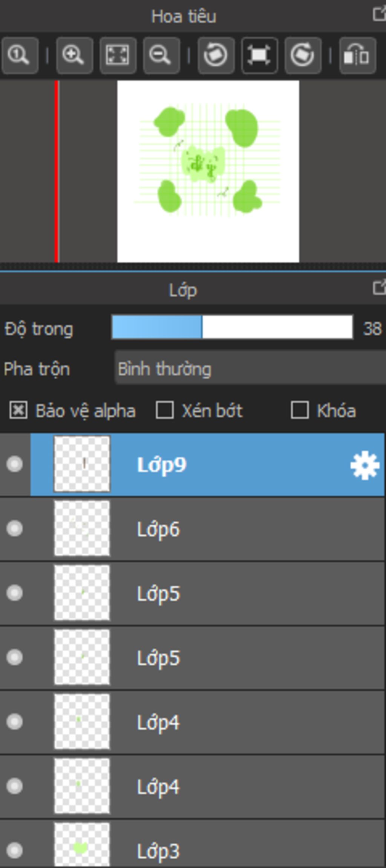Image resolution: width=386 pixels, height=868 pixels.
Task: Zoom out the navigator view
Action: pos(161,55)
